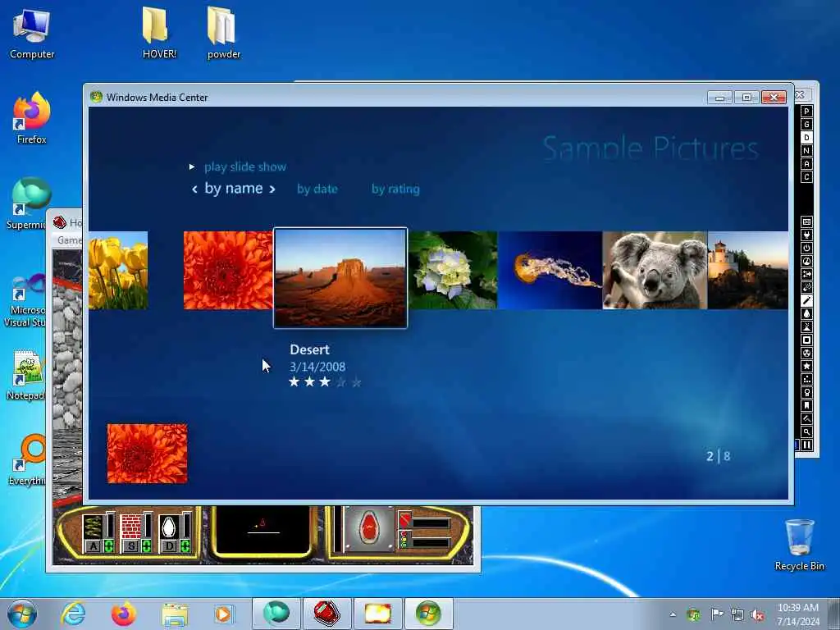840x630 pixels.
Task: Set the Desert rating to one star
Action: [294, 382]
